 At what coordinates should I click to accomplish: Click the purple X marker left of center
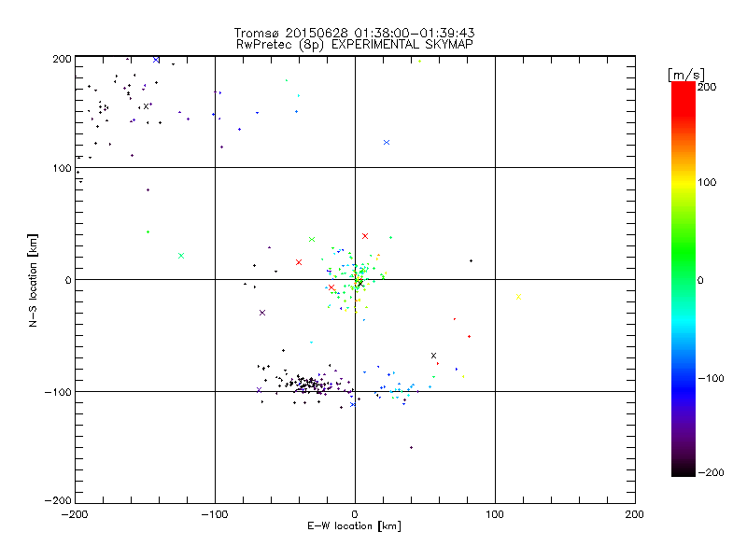262,313
